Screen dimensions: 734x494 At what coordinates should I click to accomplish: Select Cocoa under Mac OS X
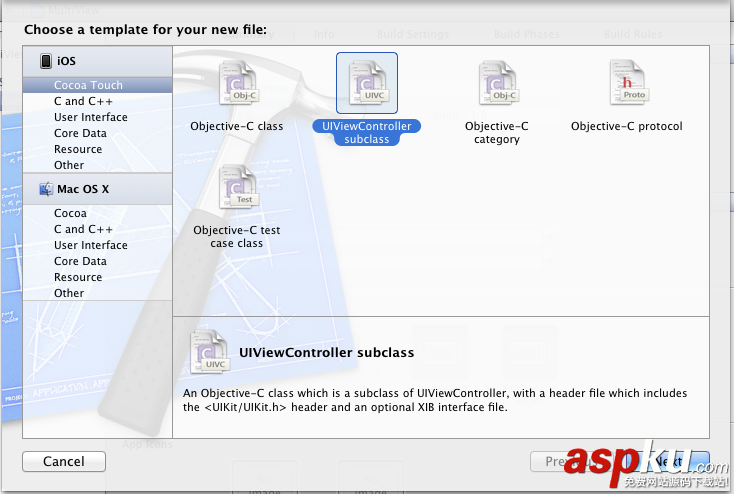[x=97, y=213]
